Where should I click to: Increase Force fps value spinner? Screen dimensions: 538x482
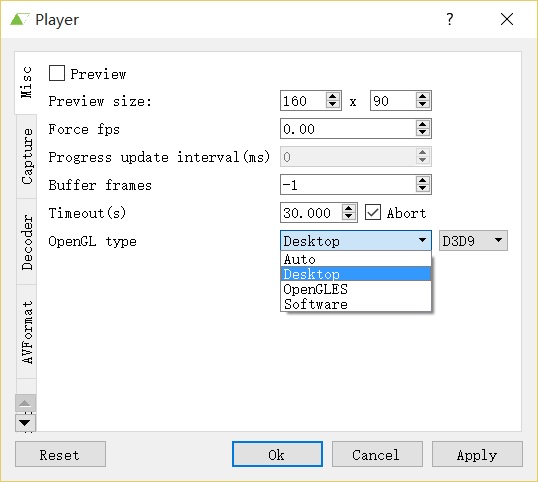point(422,125)
